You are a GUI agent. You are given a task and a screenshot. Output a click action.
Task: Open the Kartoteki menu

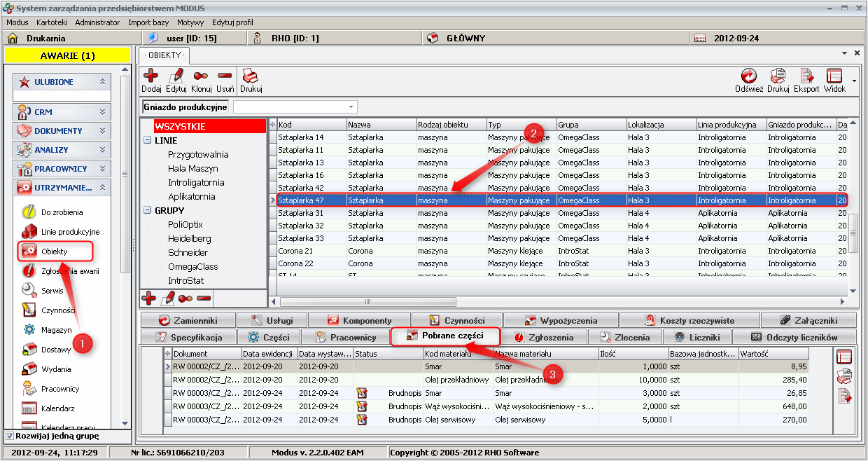[51, 22]
